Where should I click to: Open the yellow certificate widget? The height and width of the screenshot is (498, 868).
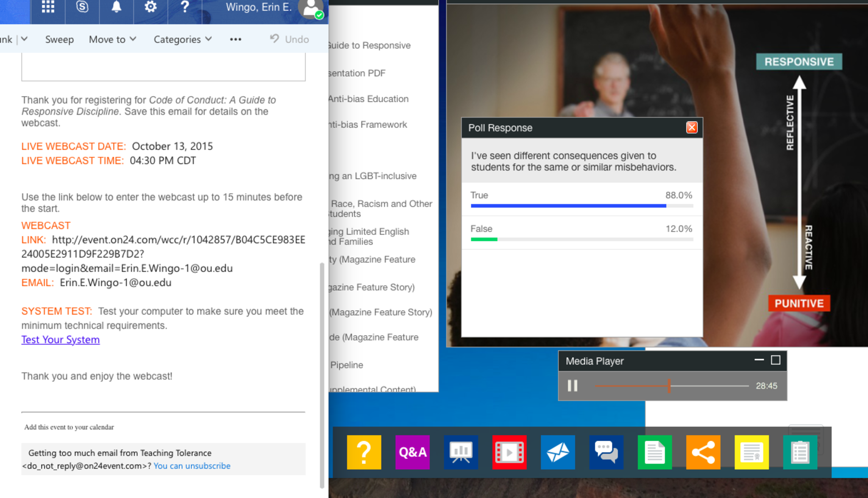click(751, 452)
